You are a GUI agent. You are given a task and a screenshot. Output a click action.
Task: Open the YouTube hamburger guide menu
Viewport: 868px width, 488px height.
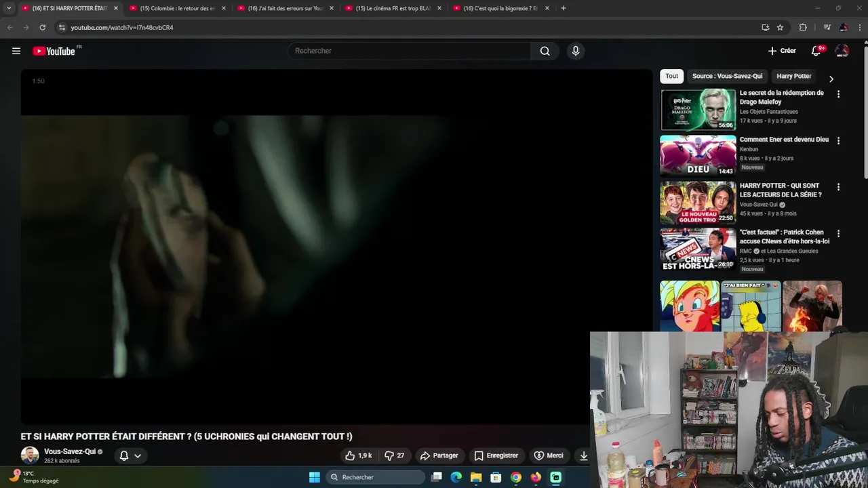click(x=16, y=51)
